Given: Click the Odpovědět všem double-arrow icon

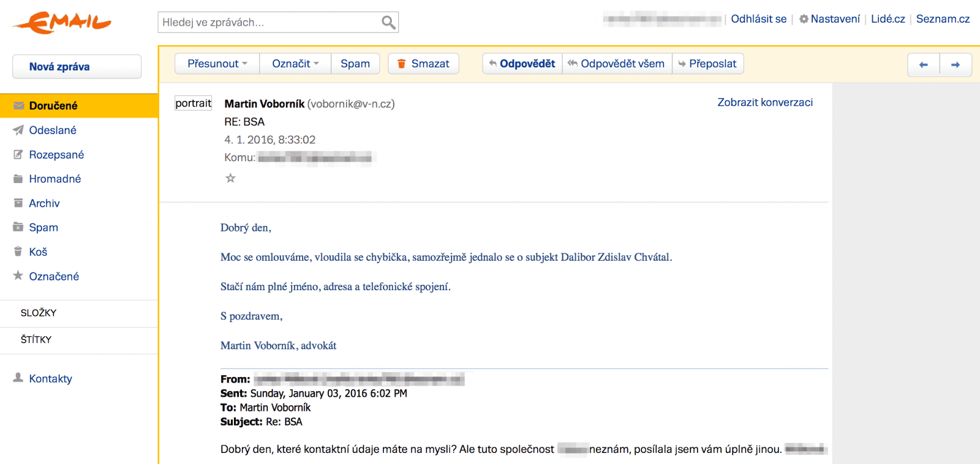Looking at the screenshot, I should (573, 63).
